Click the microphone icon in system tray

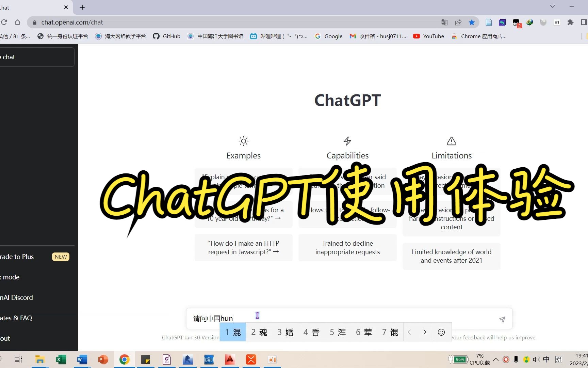(516, 359)
